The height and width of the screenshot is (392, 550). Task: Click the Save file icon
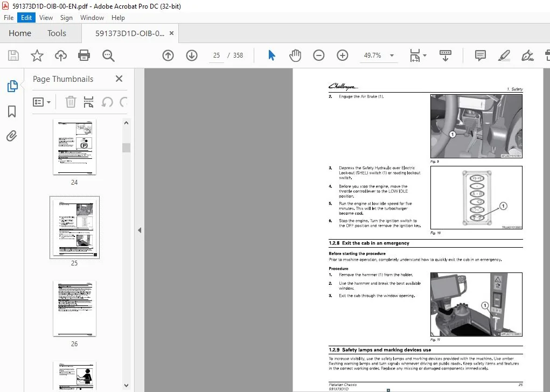click(13, 55)
